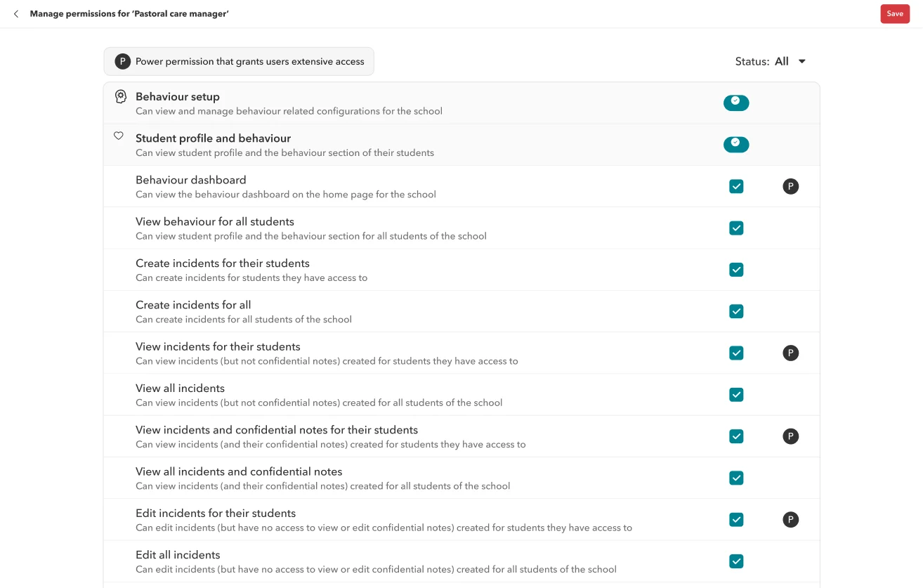Uncheck the Create incidents for all checkbox
This screenshot has height=588, width=923.
tap(736, 311)
